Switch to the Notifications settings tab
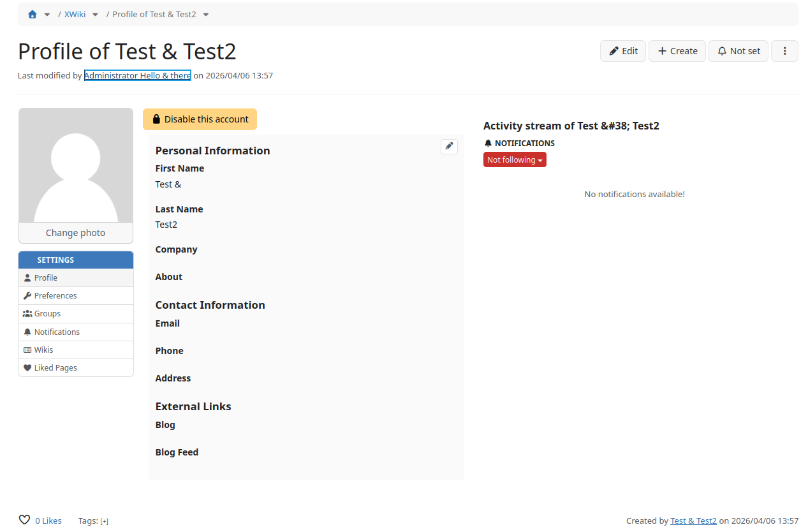The image size is (808, 532). 57,332
